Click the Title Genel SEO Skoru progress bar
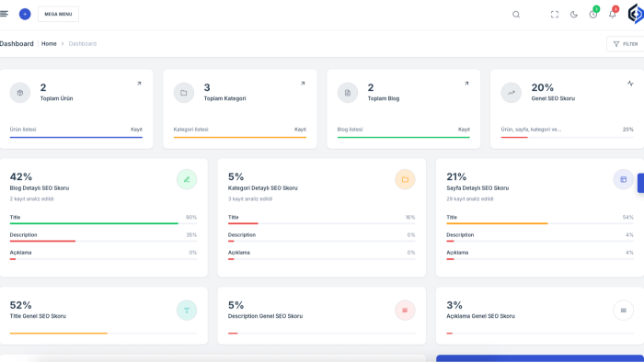Image resolution: width=644 pixels, height=362 pixels. coord(103,334)
